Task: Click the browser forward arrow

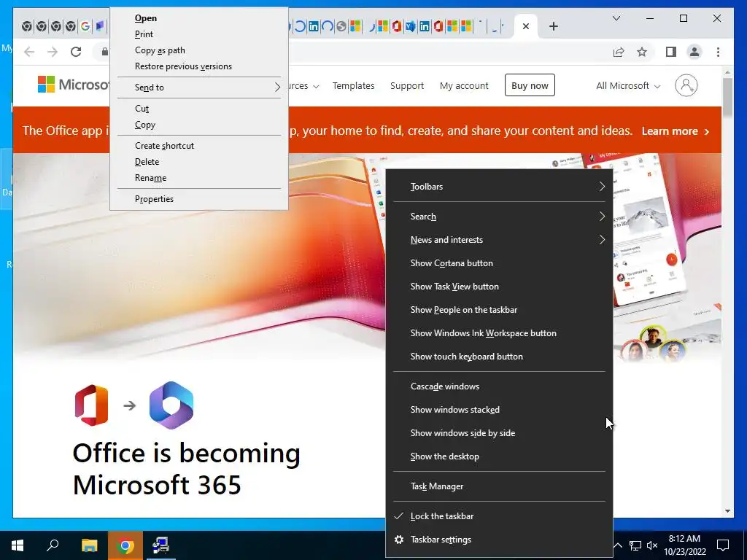Action: (x=53, y=52)
